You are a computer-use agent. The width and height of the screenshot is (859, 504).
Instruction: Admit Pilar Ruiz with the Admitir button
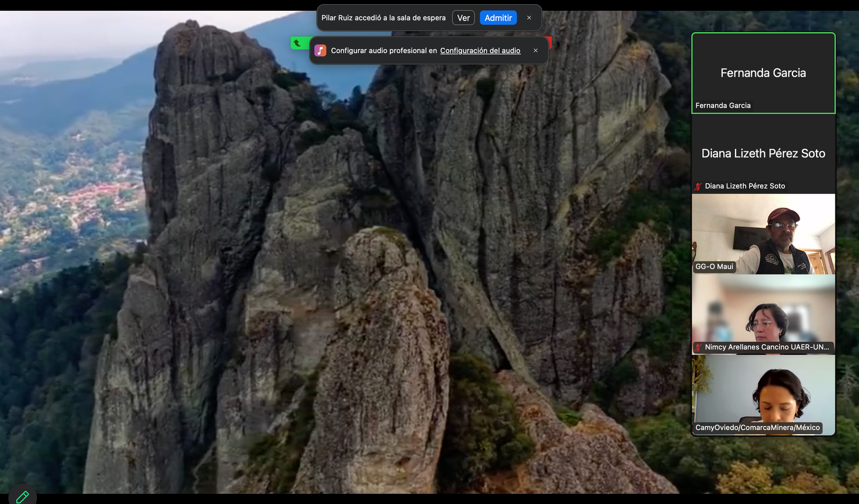point(498,18)
